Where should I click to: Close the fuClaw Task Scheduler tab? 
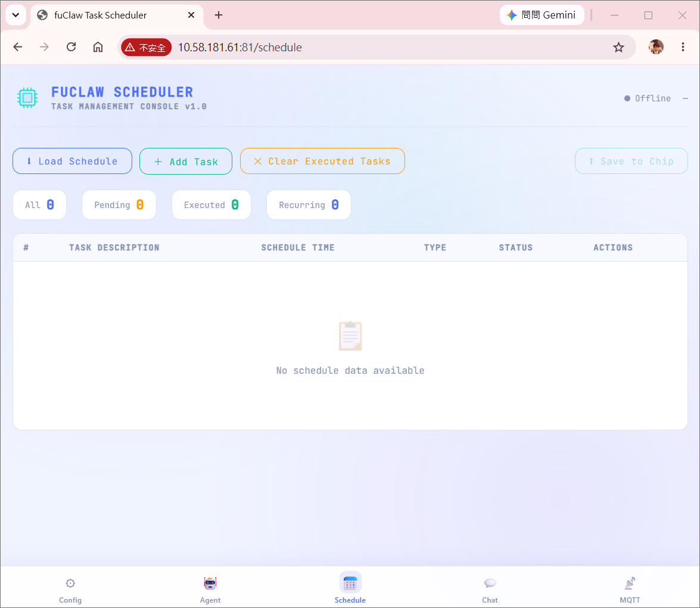point(191,15)
